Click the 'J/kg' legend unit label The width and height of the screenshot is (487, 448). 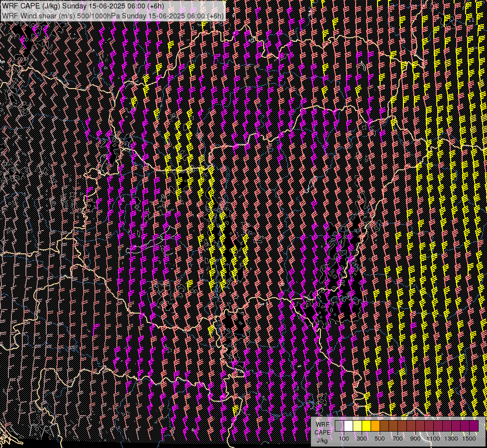pos(322,441)
